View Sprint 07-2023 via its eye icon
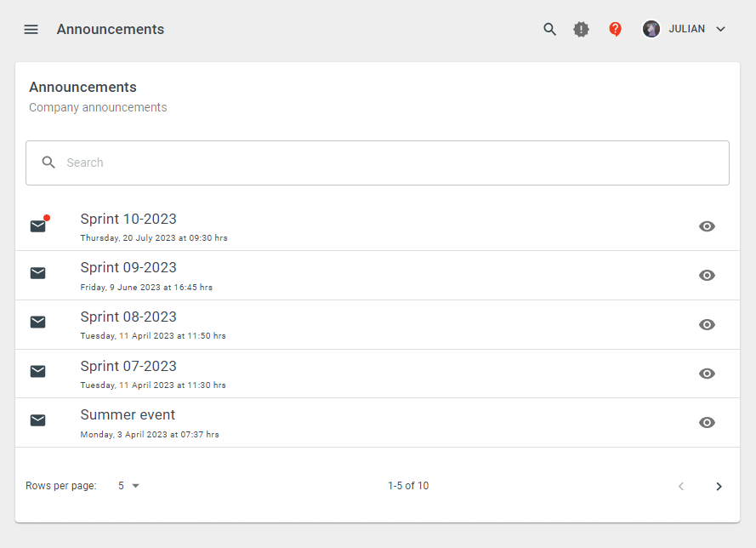This screenshot has width=756, height=548. point(707,374)
